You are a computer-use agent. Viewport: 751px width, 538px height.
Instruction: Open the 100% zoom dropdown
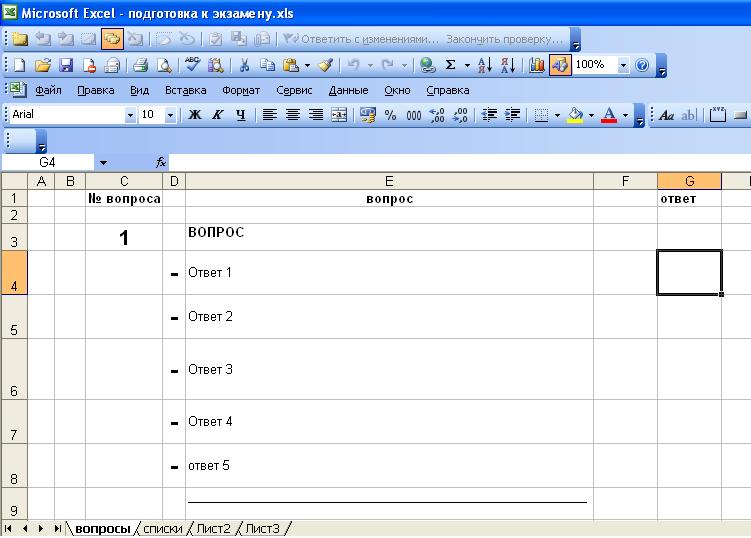624,65
